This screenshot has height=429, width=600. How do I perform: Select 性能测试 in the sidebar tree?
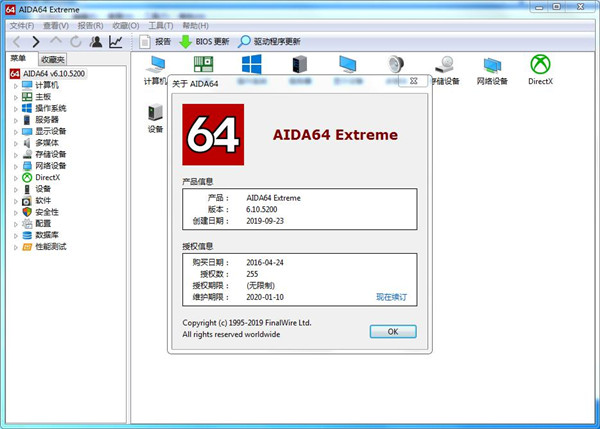50,246
